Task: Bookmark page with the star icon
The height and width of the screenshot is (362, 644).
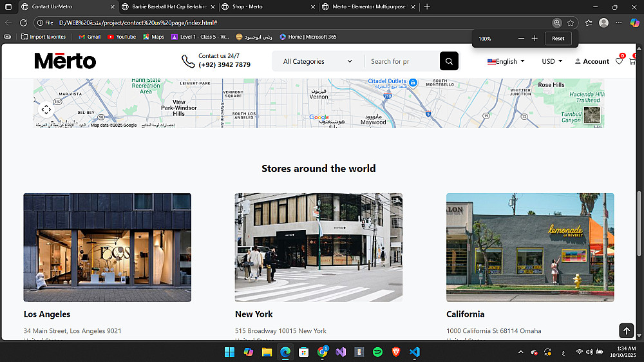Action: [571, 23]
